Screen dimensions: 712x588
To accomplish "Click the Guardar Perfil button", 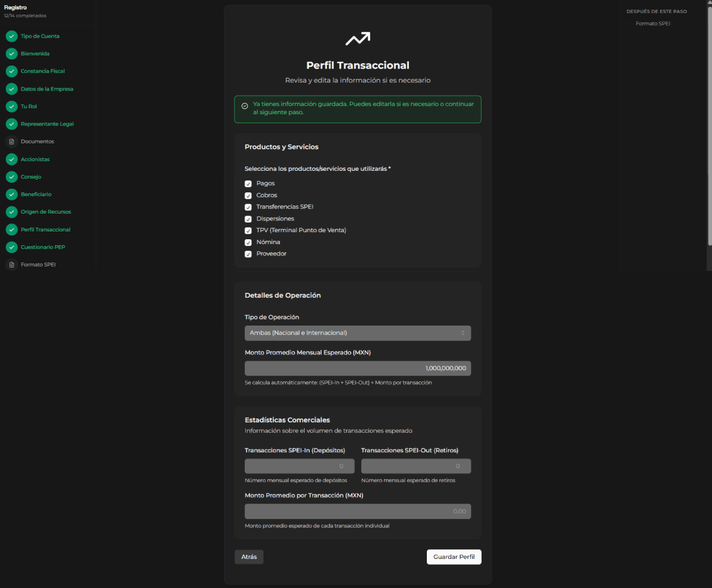I will [x=454, y=556].
